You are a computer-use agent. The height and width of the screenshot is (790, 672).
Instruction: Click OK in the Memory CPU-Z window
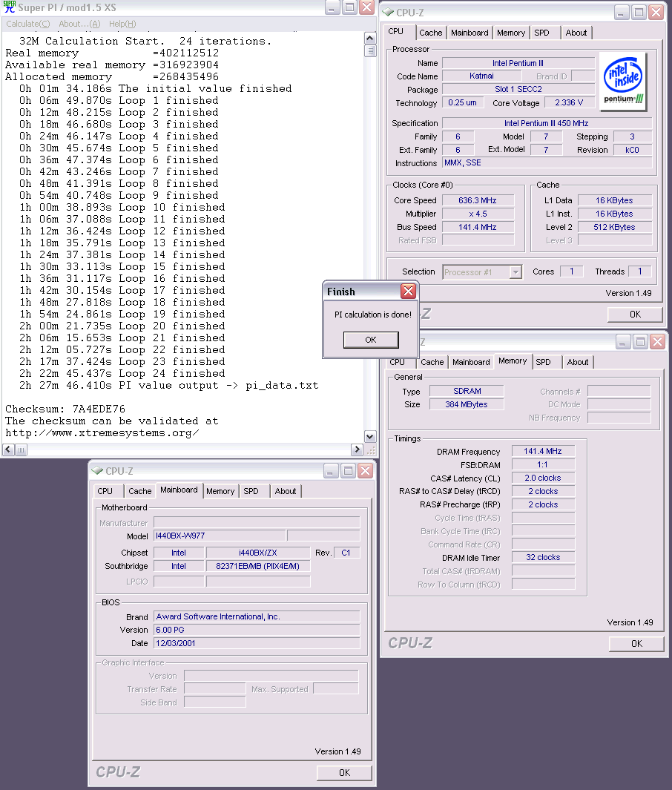[x=636, y=643]
